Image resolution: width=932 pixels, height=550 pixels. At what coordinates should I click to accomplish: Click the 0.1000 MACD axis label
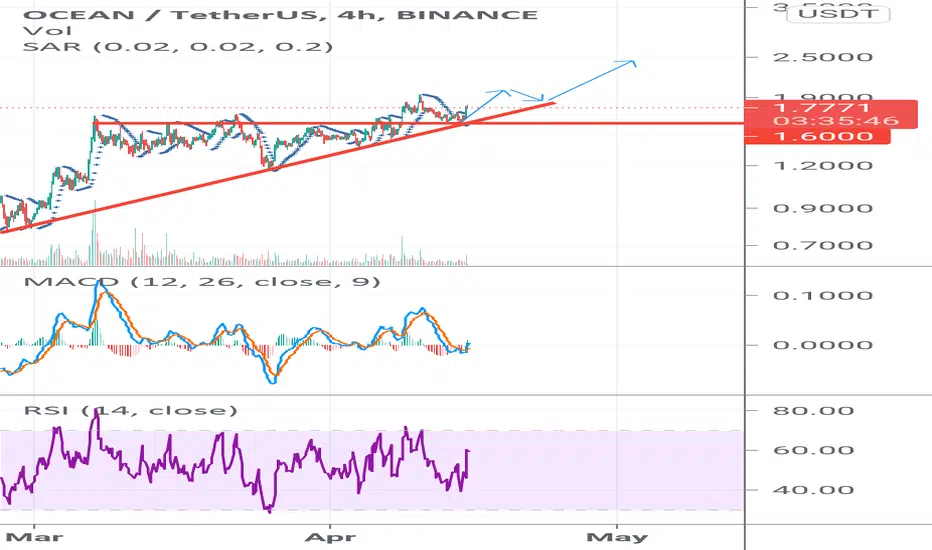pyautogui.click(x=823, y=296)
